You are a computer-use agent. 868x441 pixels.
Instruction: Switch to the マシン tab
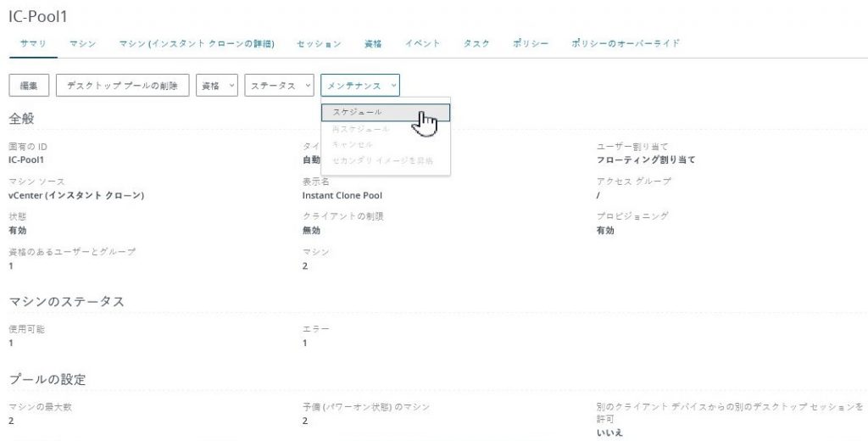tap(82, 43)
